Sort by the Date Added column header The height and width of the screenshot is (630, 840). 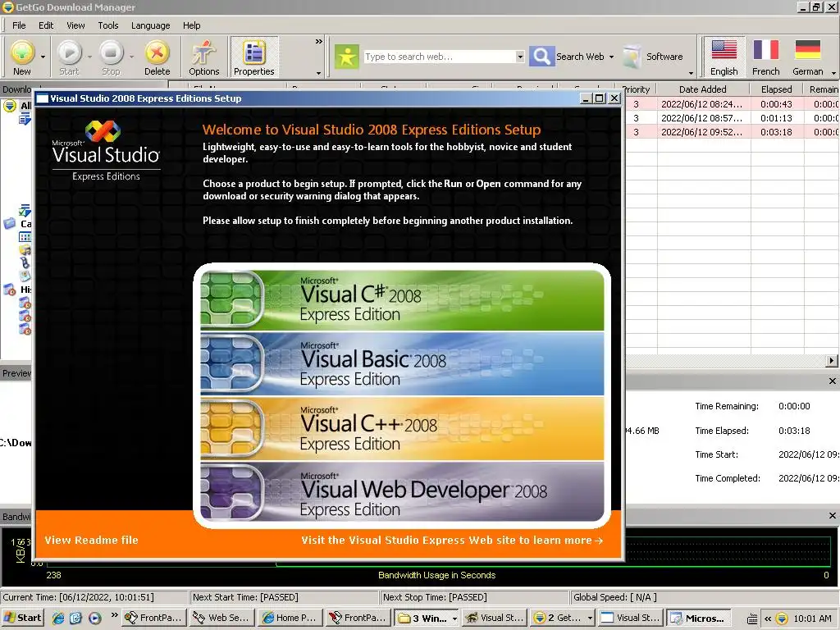pyautogui.click(x=703, y=89)
